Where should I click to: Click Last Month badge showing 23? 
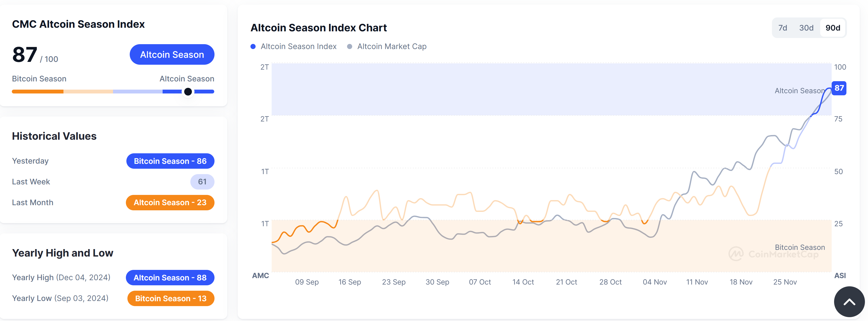point(170,202)
